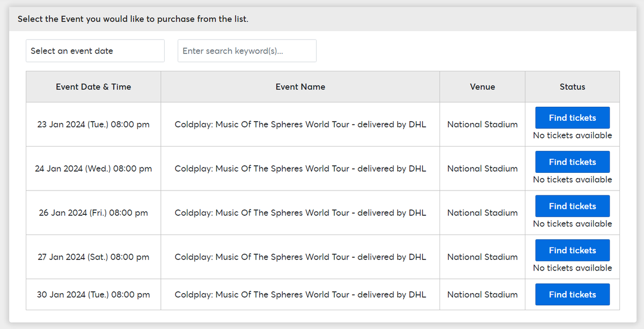Click the Select the Event instruction heading
Screen dimensions: 644x329
coord(133,19)
